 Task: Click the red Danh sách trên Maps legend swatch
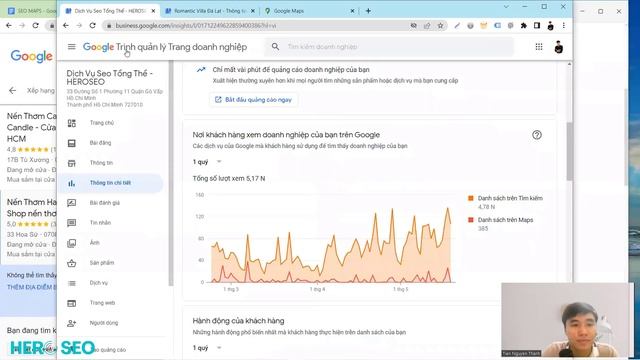pos(471,220)
